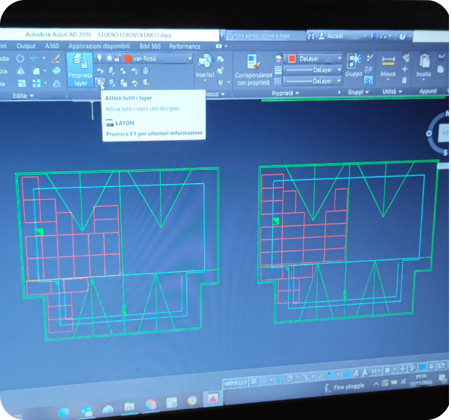Expand the Proprietà panel
451x420 pixels.
tap(285, 93)
